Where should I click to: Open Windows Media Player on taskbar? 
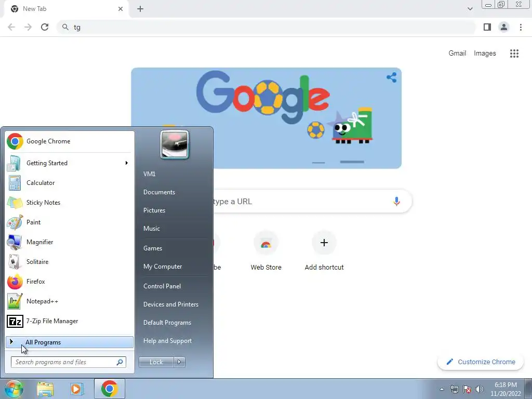tap(77, 389)
